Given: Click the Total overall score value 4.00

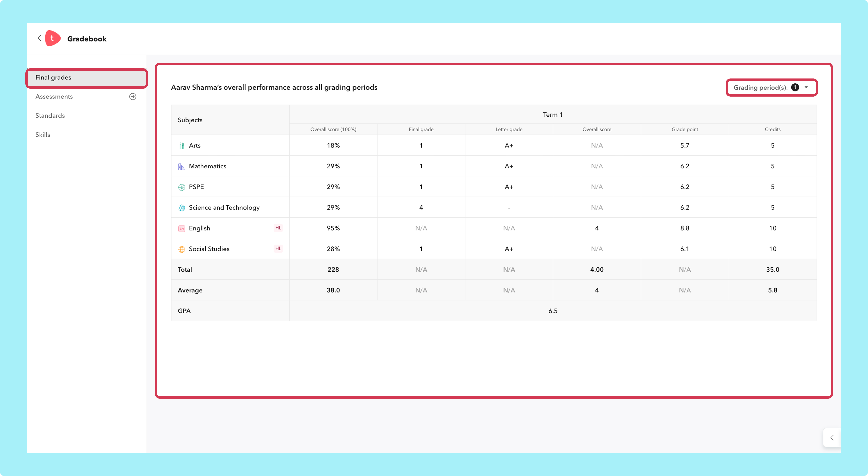Looking at the screenshot, I should point(597,270).
